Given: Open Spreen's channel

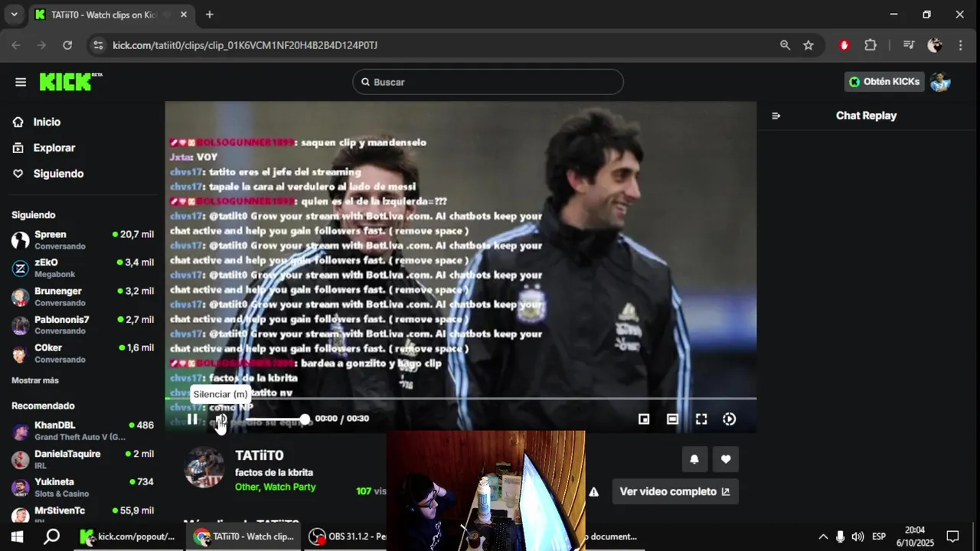Looking at the screenshot, I should pos(83,240).
